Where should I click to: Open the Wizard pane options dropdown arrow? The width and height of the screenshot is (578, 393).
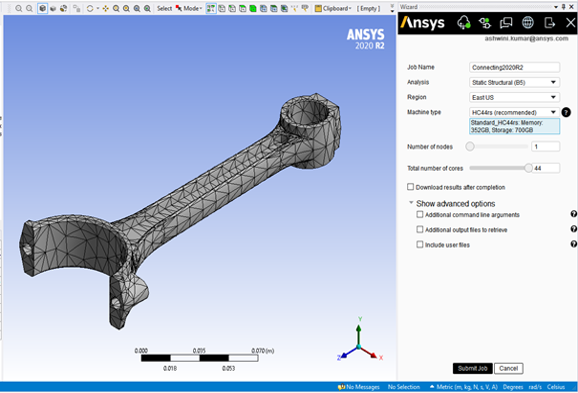tap(556, 7)
